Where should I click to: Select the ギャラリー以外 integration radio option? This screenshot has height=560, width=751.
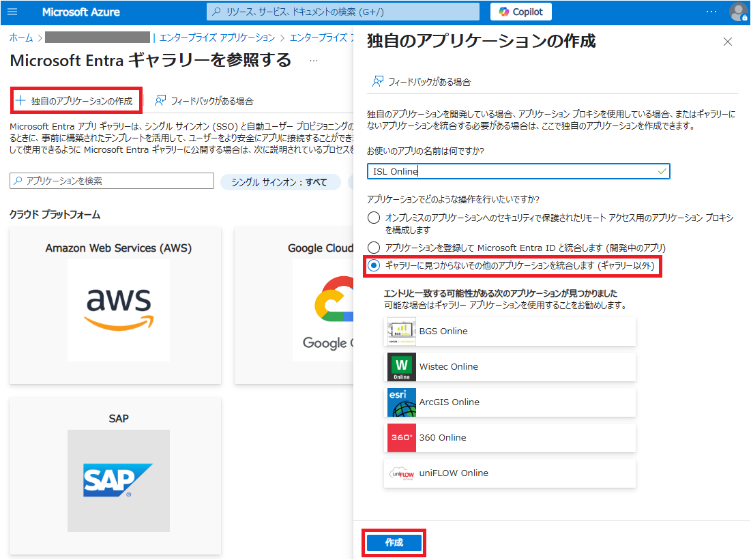tap(374, 265)
